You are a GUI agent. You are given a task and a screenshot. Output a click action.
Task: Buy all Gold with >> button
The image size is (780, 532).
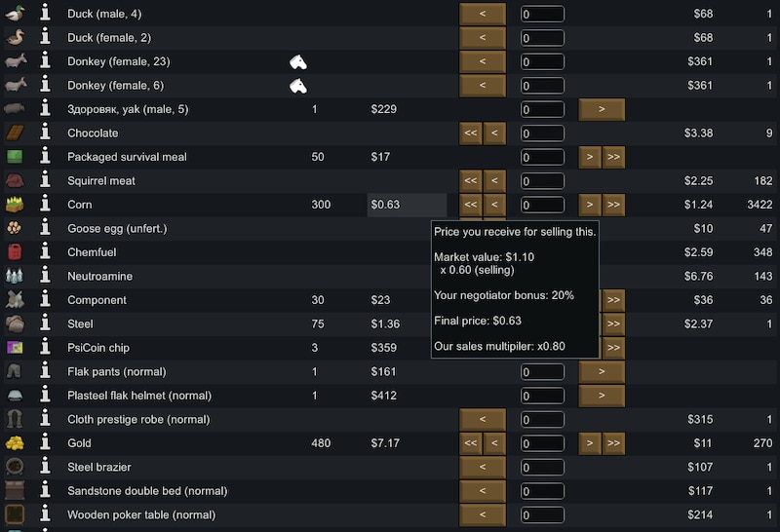(x=613, y=443)
